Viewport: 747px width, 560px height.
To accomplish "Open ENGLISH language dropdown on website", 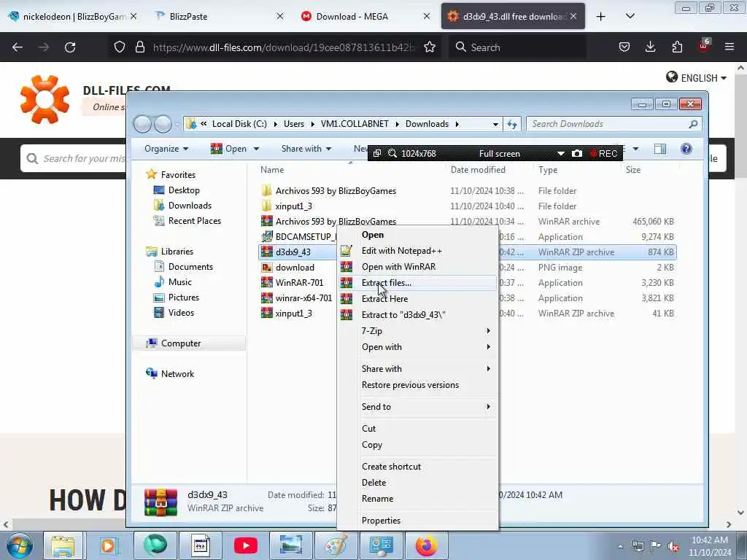I will point(697,77).
